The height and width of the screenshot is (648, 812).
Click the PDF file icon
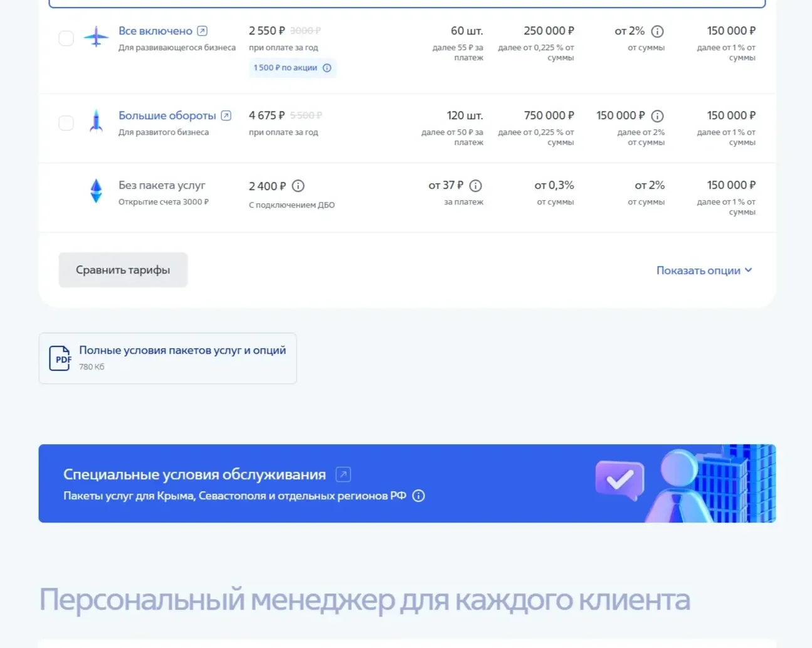click(60, 358)
